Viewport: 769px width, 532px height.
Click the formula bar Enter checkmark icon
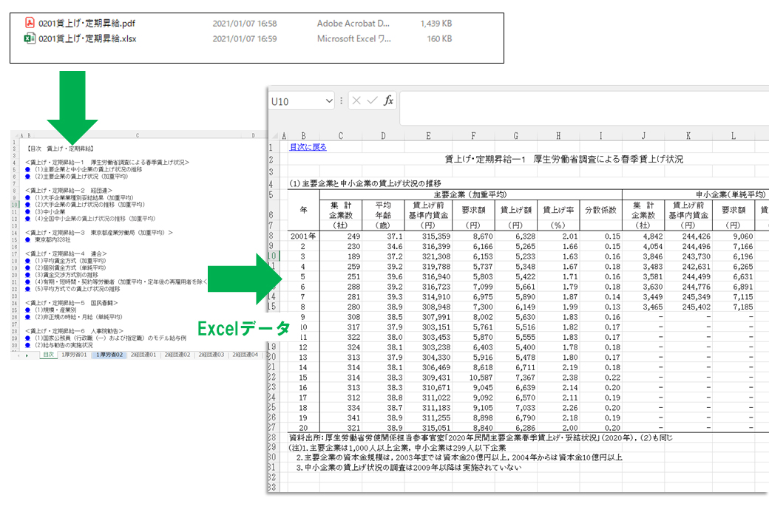[x=372, y=101]
